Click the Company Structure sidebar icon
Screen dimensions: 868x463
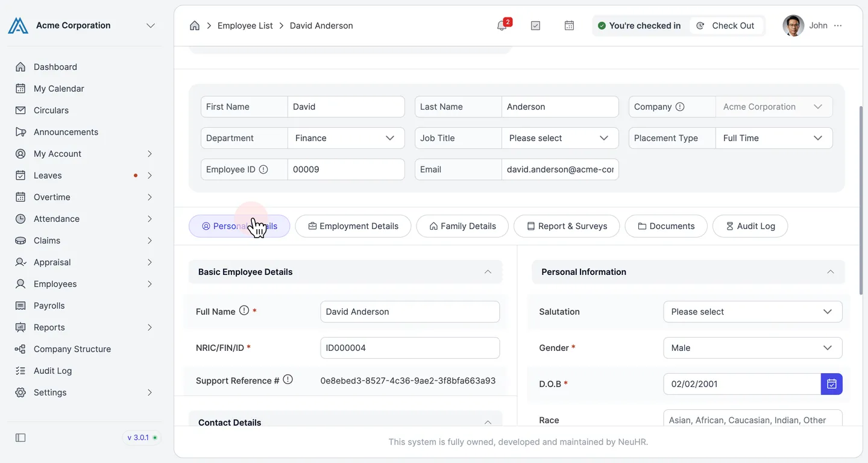(x=20, y=349)
